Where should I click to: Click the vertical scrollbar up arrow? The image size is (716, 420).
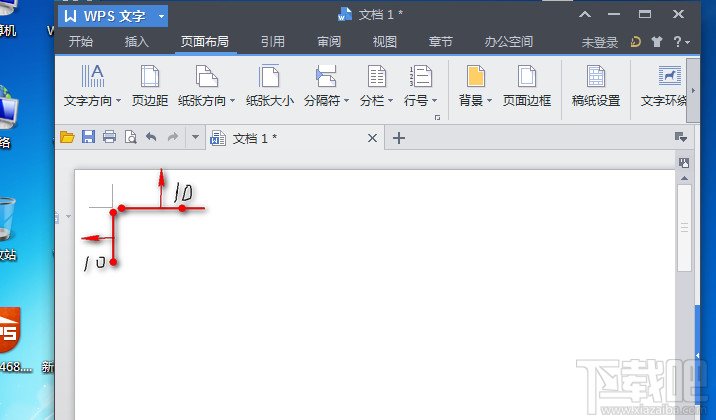coord(684,178)
